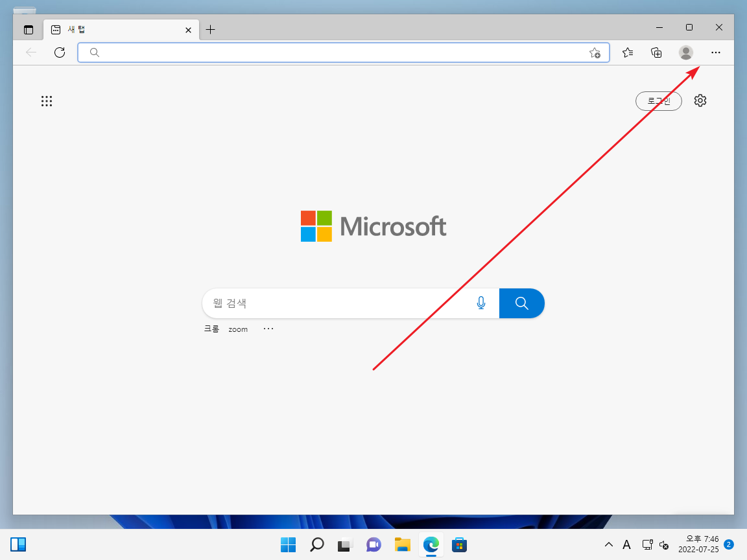Open the clock showing 오후 7:46
This screenshot has width=747, height=560.
point(698,544)
